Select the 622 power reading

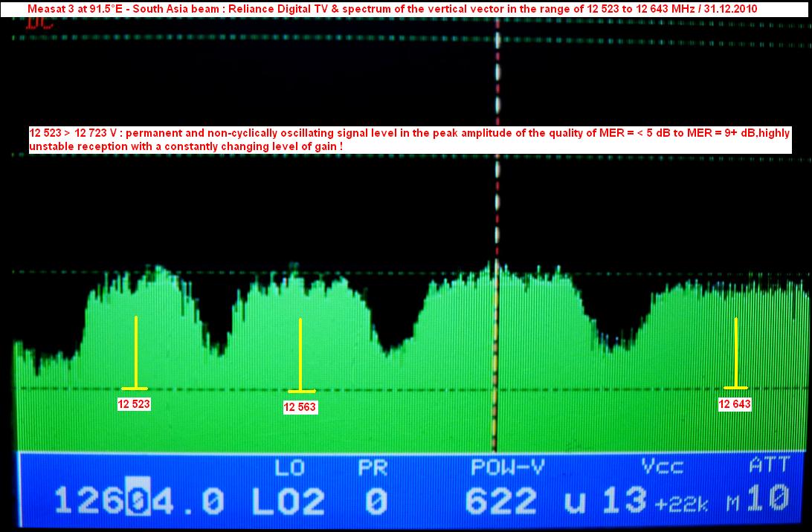pyautogui.click(x=500, y=502)
